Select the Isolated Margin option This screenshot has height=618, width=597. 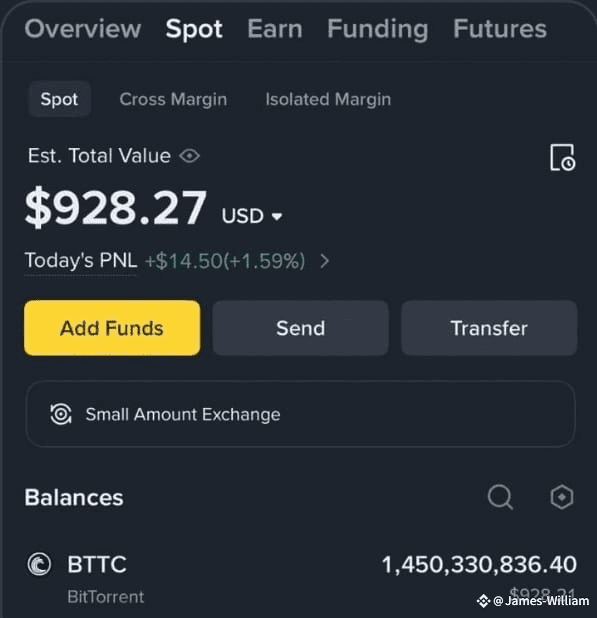pos(328,99)
